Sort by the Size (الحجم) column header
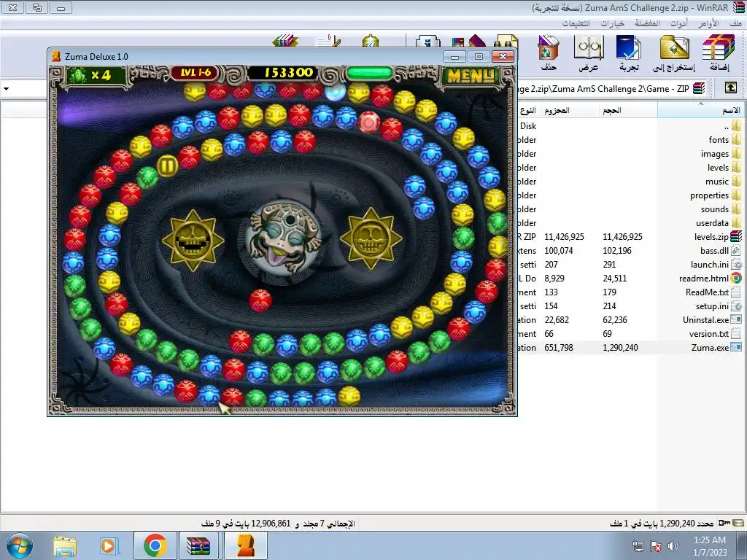This screenshot has width=747, height=560. [x=627, y=110]
